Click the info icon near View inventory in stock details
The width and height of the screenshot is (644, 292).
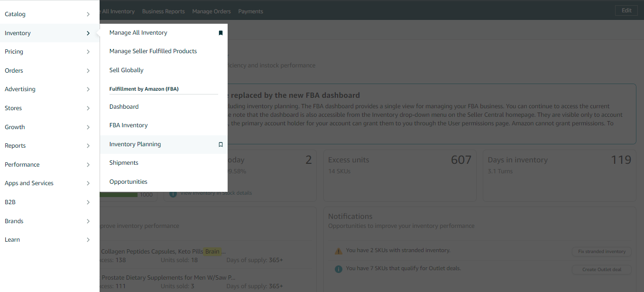coord(173,192)
